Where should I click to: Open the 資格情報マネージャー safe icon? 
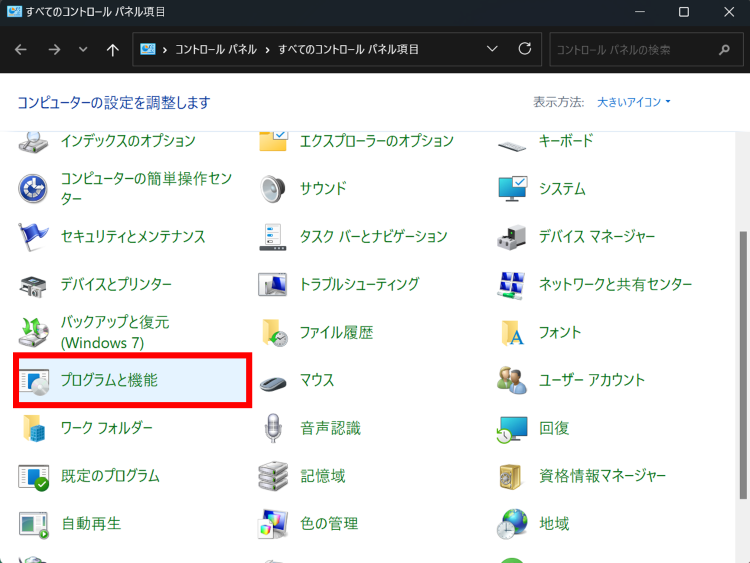coord(510,477)
